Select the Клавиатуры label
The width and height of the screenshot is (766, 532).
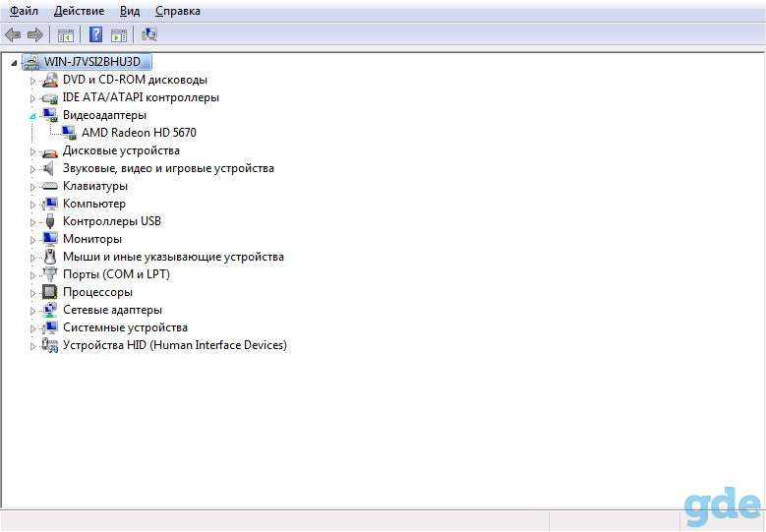click(x=95, y=186)
